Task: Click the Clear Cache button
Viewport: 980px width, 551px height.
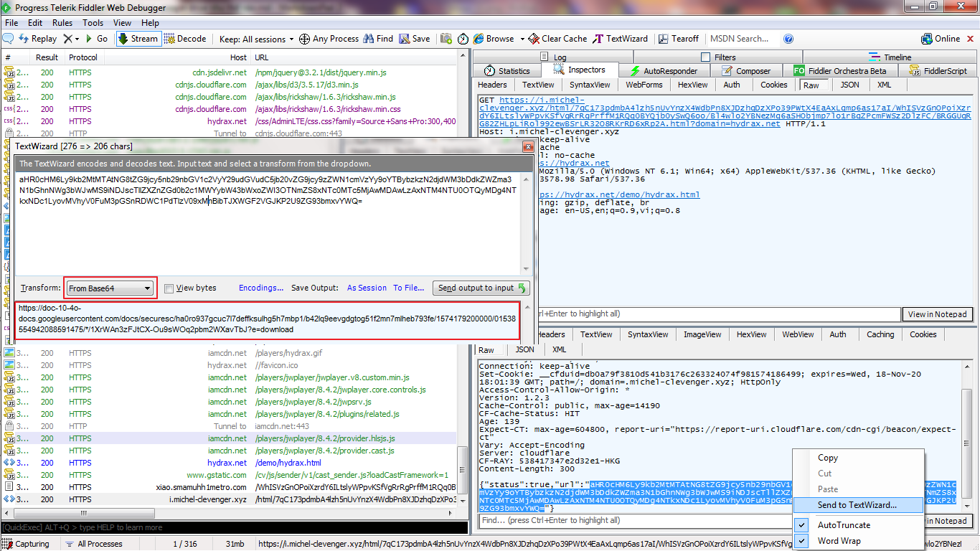Action: (x=557, y=39)
